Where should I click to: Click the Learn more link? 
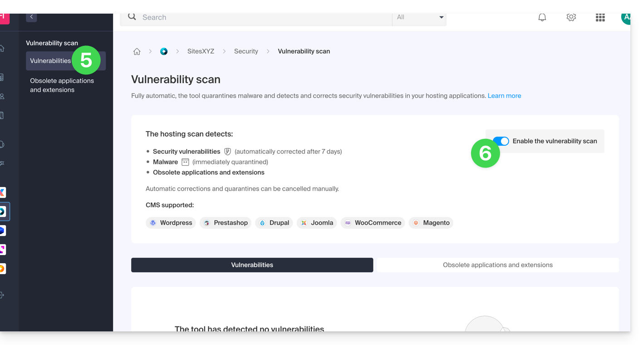[504, 96]
